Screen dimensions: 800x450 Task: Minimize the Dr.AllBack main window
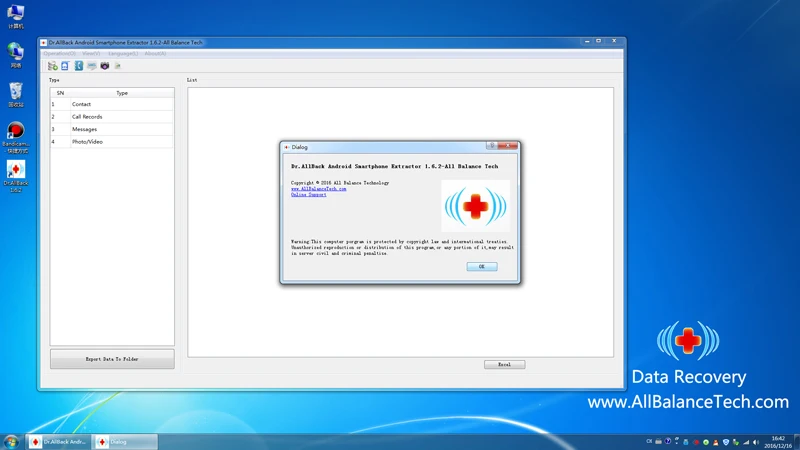[x=587, y=41]
